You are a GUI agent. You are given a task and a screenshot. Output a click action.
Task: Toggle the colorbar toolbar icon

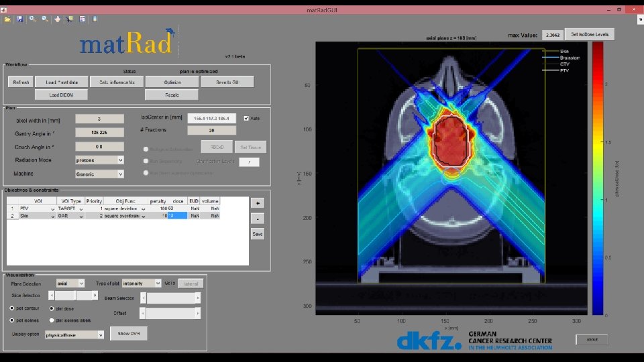95,19
